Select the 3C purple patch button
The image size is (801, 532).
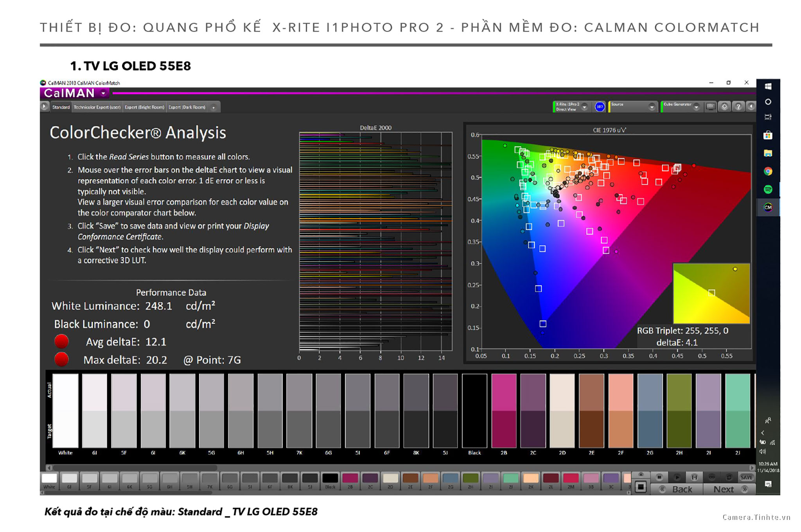click(611, 481)
